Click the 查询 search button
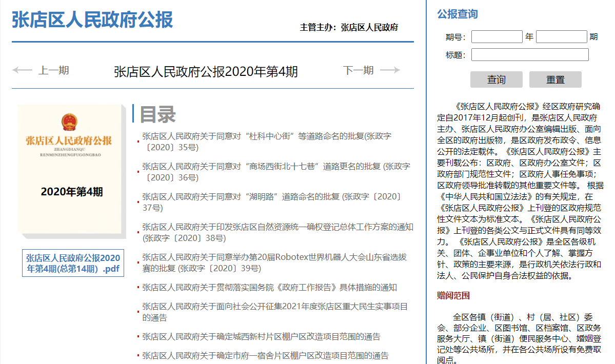 click(496, 79)
